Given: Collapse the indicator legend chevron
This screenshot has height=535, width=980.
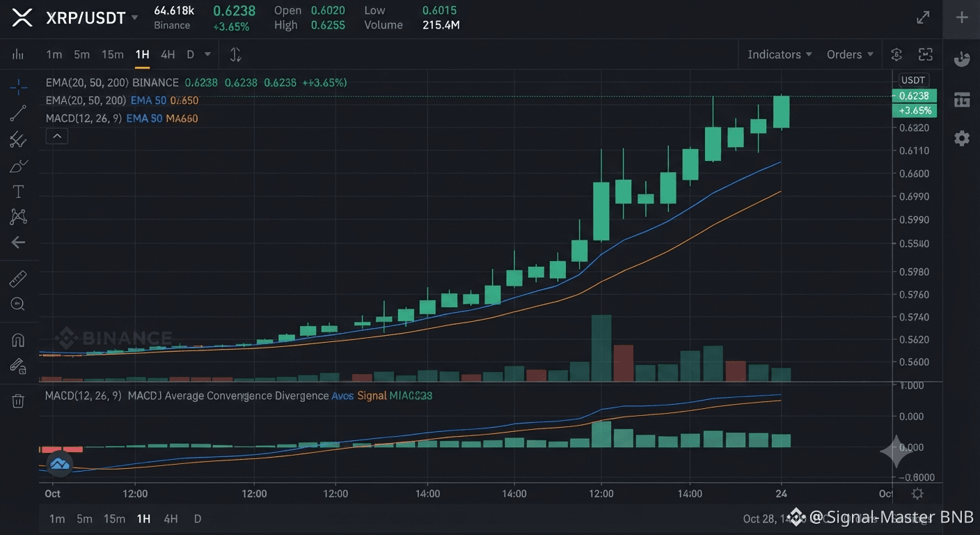Looking at the screenshot, I should click(56, 137).
